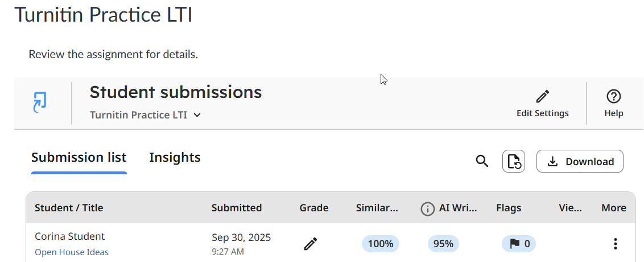
Task: Open the 95% AI writing report
Action: click(443, 244)
